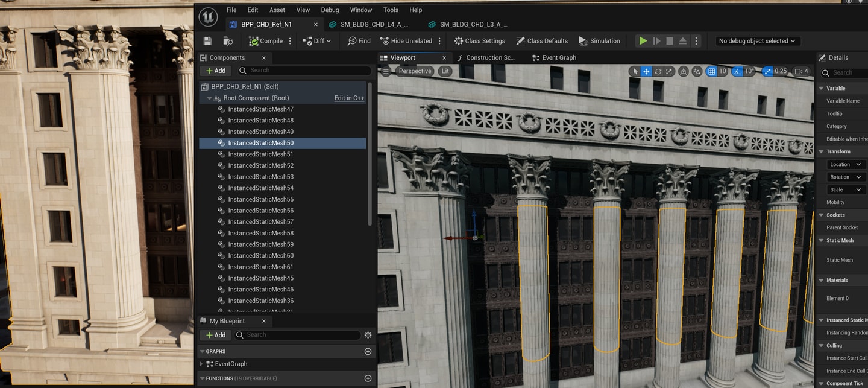Viewport: 868px width, 388px height.
Task: Open the debug object selection dropdown
Action: coord(757,41)
